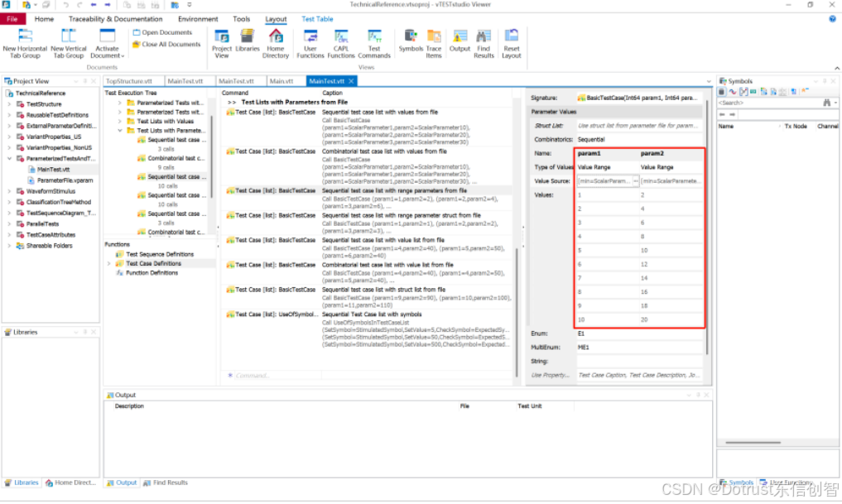Expand VariantProperties_US node

9,137
